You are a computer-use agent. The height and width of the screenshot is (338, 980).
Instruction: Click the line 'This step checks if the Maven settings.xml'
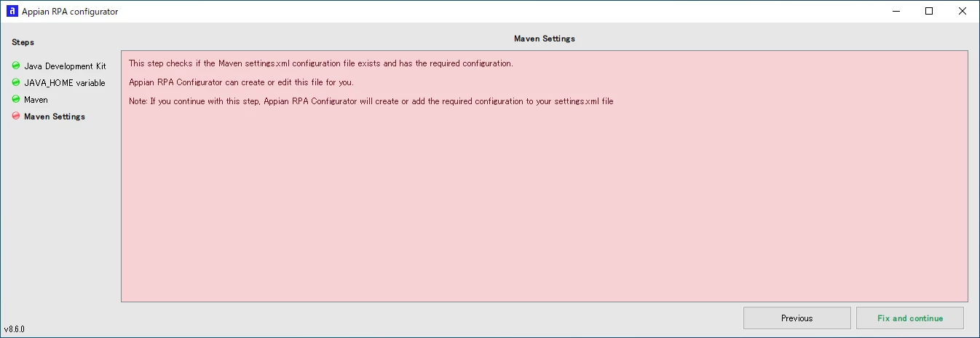[321, 63]
